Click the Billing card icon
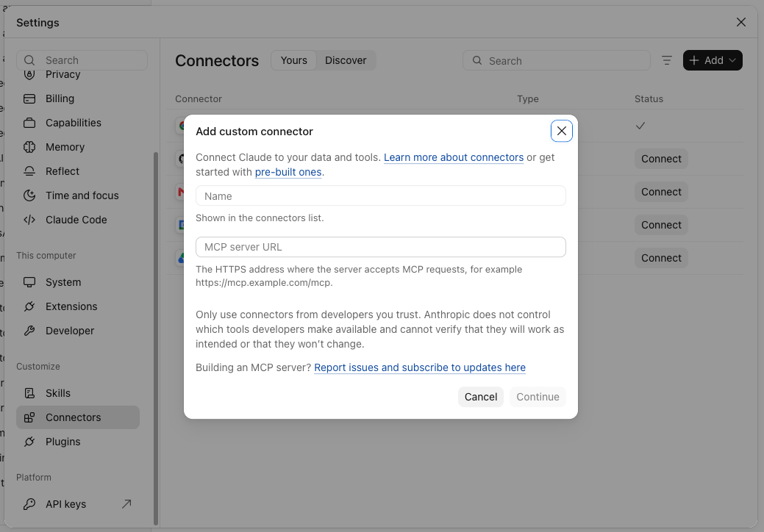This screenshot has height=532, width=764. pyautogui.click(x=29, y=98)
